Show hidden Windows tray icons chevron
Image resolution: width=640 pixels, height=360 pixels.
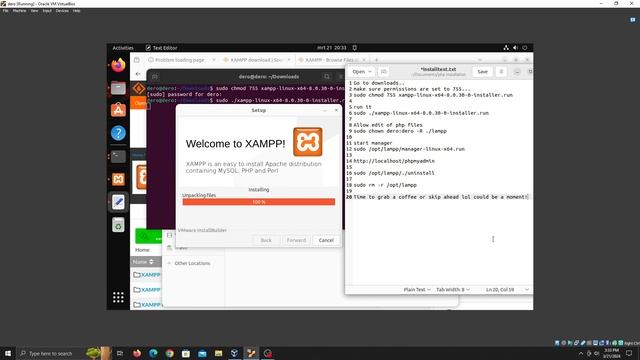tap(581, 353)
